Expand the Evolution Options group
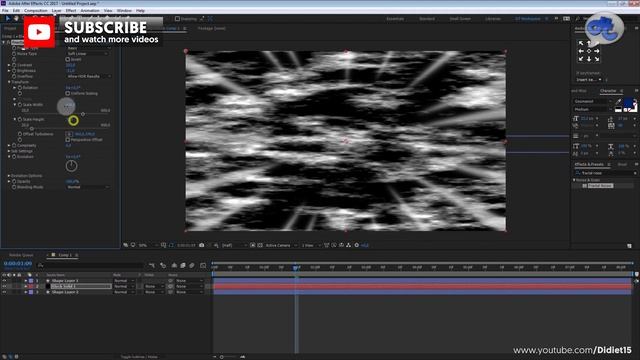 9,176
